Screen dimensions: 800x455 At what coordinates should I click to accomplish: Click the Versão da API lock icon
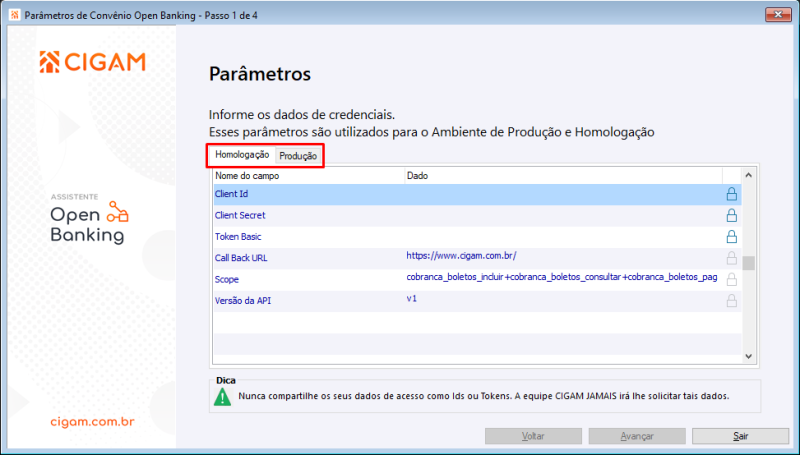point(732,301)
